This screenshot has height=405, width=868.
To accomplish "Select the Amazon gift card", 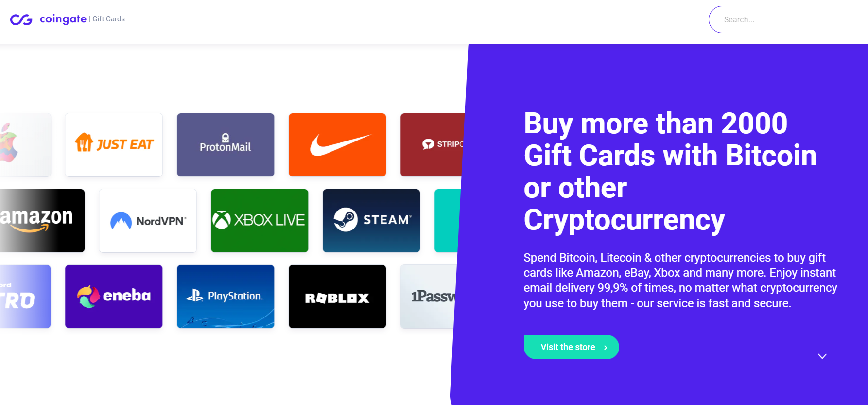I will point(42,221).
